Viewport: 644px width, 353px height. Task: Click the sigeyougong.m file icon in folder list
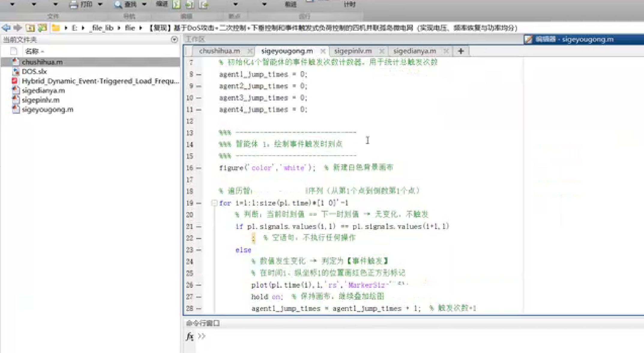[x=16, y=109]
